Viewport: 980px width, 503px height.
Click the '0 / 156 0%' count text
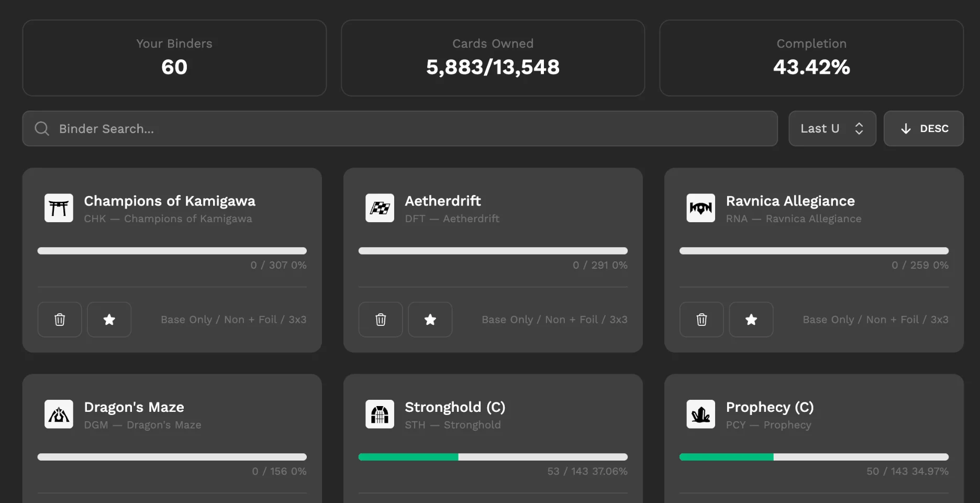click(280, 472)
